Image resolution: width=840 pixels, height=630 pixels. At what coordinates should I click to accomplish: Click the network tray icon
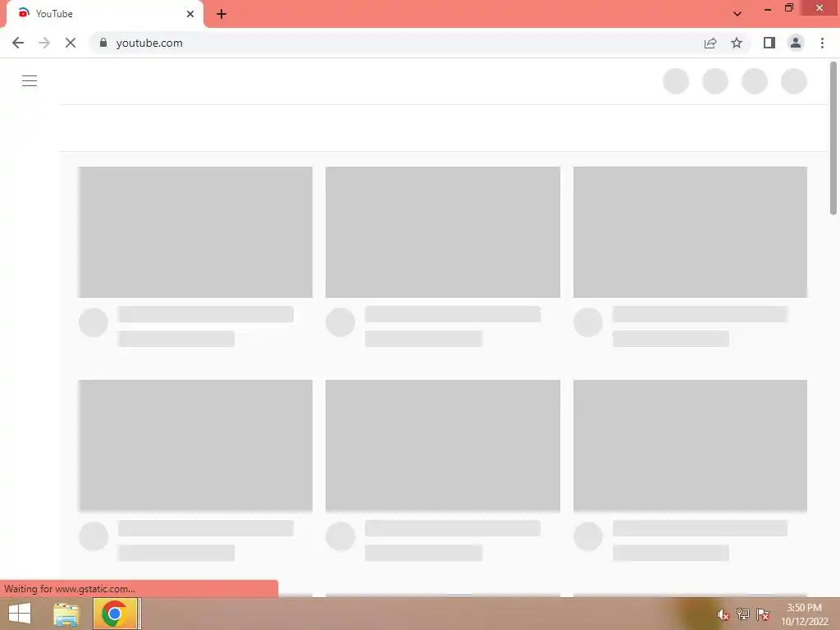pyautogui.click(x=742, y=614)
